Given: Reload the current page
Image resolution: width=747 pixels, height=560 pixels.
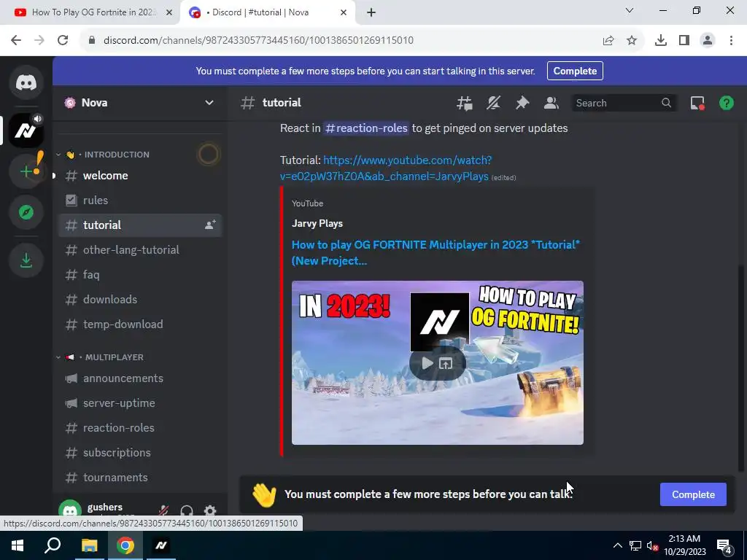Looking at the screenshot, I should coord(63,40).
